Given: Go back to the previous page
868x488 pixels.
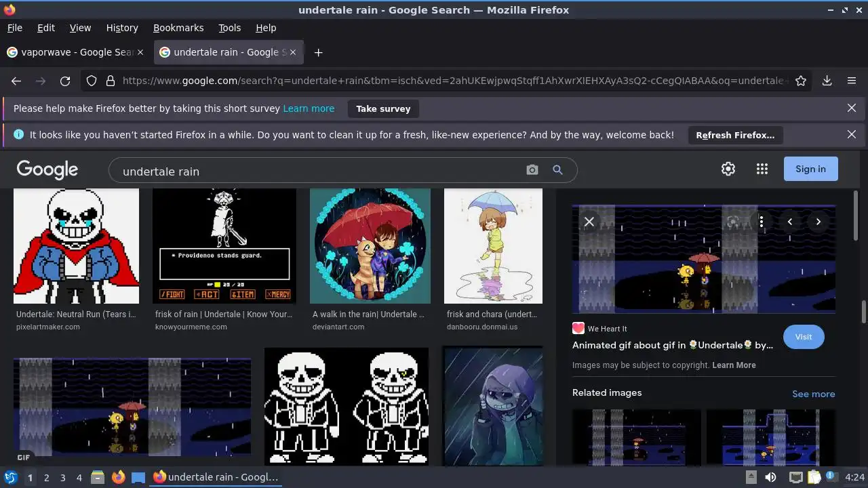Looking at the screenshot, I should tap(16, 81).
